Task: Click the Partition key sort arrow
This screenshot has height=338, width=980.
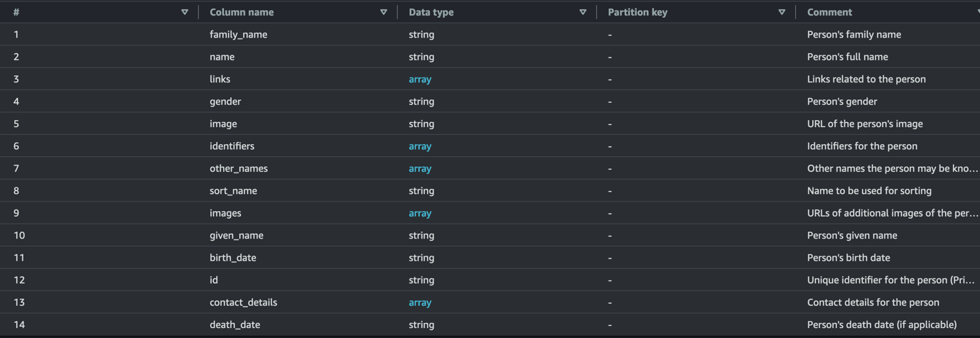Action: tap(782, 12)
